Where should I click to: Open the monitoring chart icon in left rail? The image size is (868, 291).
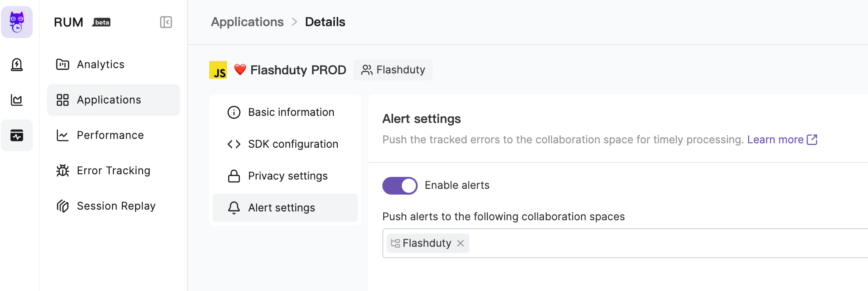(17, 100)
